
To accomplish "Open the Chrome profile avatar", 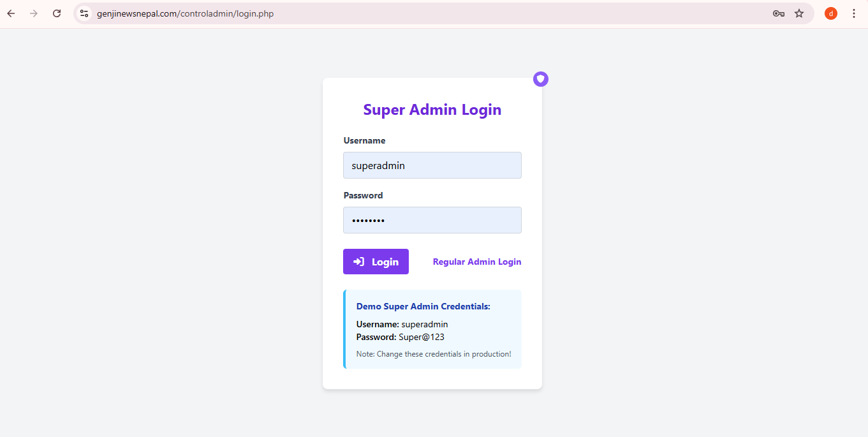I will coord(830,13).
